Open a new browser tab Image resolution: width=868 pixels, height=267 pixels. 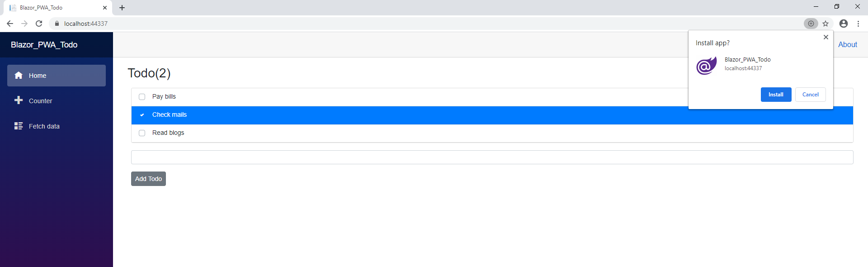(x=122, y=8)
